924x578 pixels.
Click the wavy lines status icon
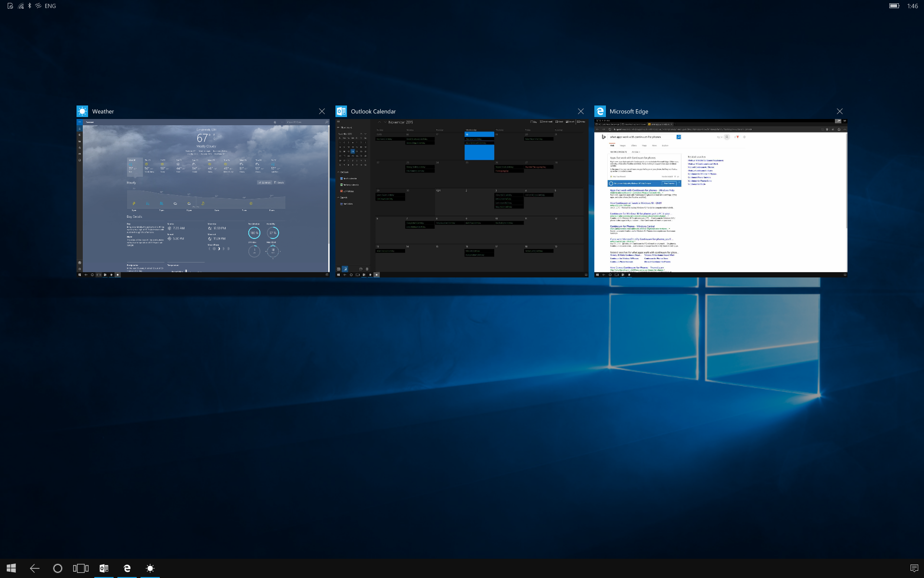click(38, 6)
